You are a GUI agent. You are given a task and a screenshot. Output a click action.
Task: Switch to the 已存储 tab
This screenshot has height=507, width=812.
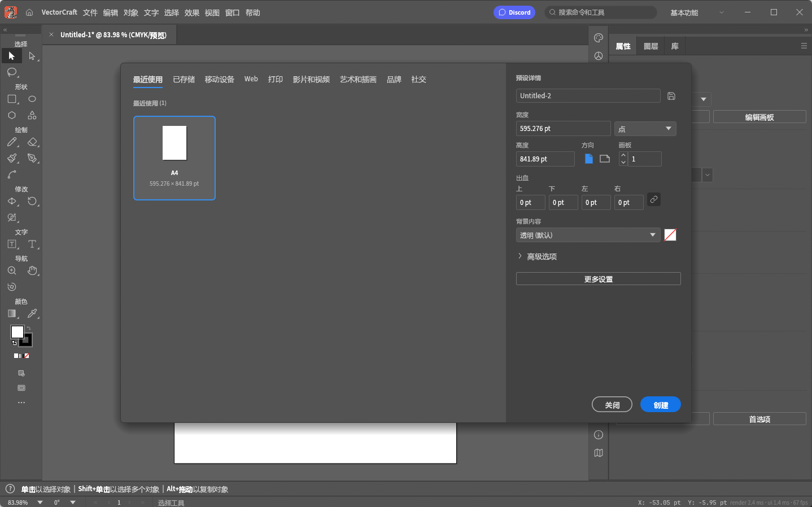[x=184, y=80]
